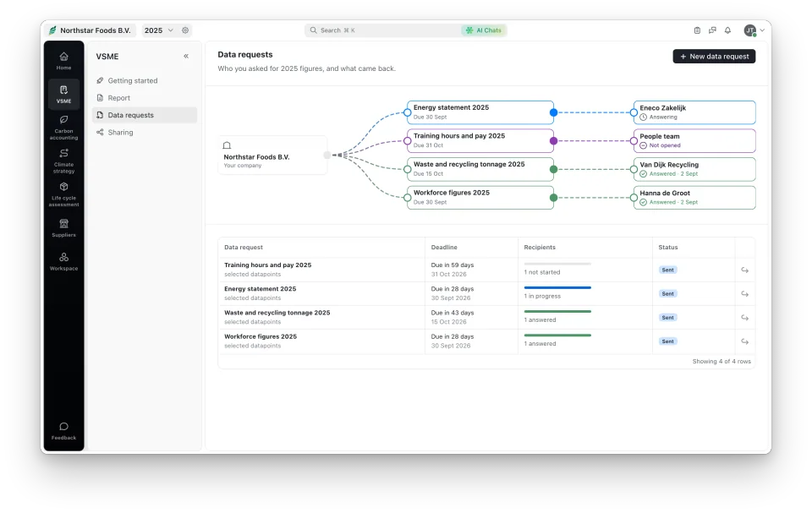Open the notifications bell
This screenshot has width=812, height=513.
coord(727,30)
